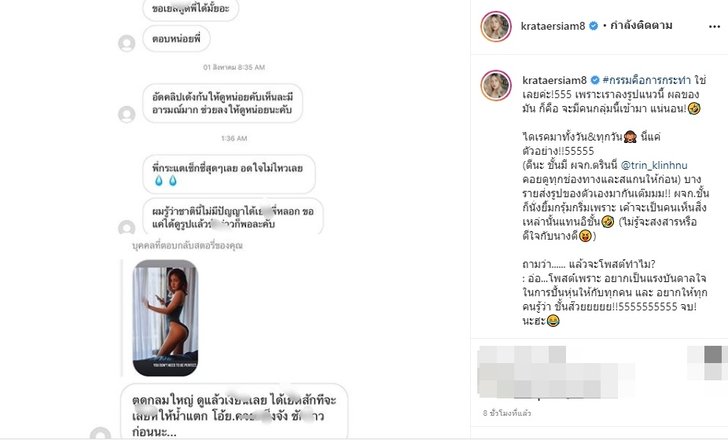Click the '01 สิงหาคม 8:35 AM' timestamp
Image resolution: width=728 pixels, height=440 pixels.
coord(234,67)
